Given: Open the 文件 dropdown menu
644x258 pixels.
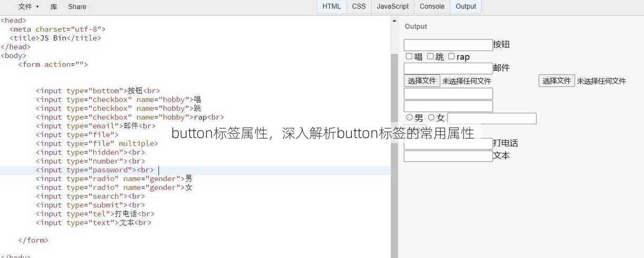Looking at the screenshot, I should point(28,7).
